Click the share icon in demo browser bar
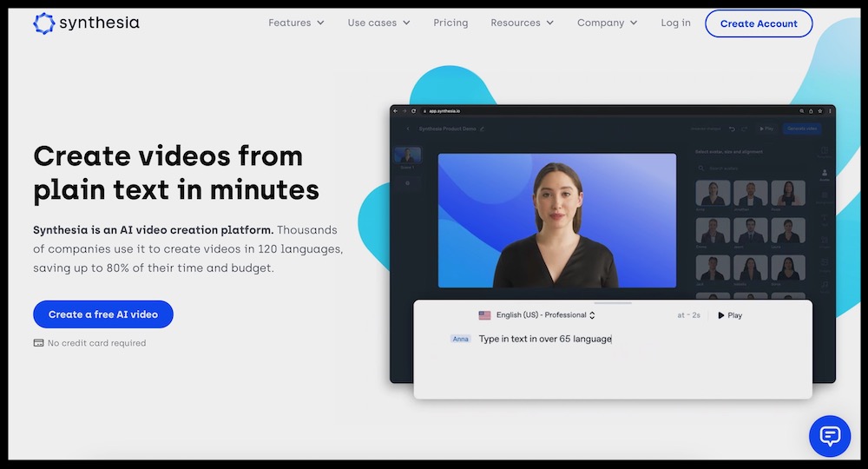 coord(811,111)
